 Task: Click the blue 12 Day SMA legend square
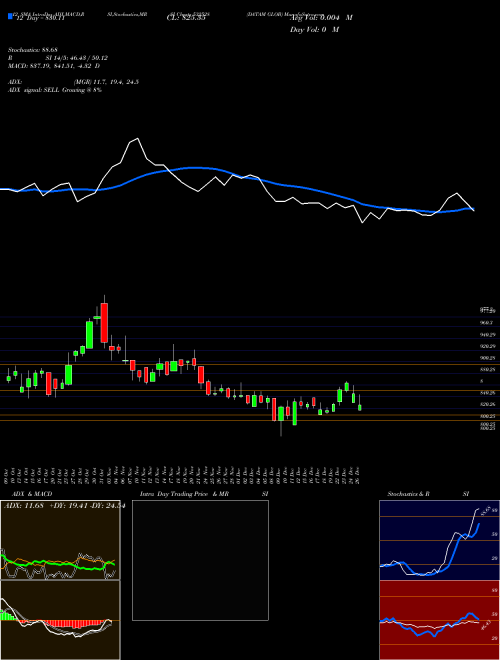coord(10,17)
